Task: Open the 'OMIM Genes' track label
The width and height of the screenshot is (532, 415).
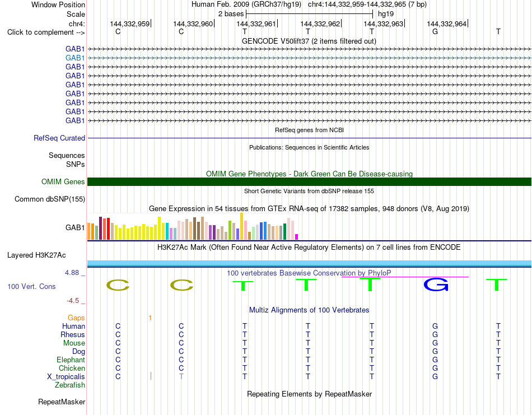Action: tap(63, 181)
